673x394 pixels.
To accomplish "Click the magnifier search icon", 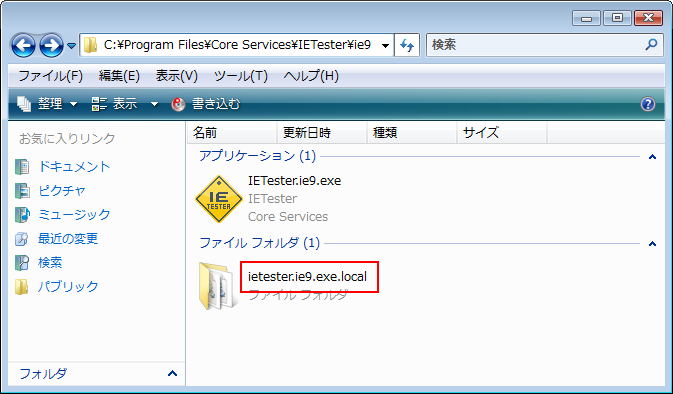I will 651,44.
